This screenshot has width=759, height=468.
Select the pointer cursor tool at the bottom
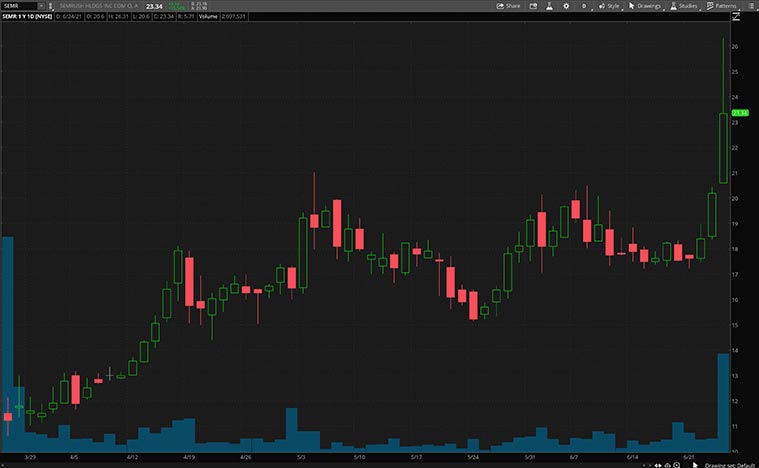click(x=695, y=466)
